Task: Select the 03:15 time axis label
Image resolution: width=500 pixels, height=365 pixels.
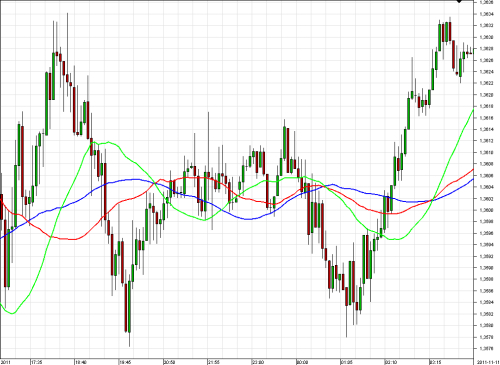Action: pos(435,362)
